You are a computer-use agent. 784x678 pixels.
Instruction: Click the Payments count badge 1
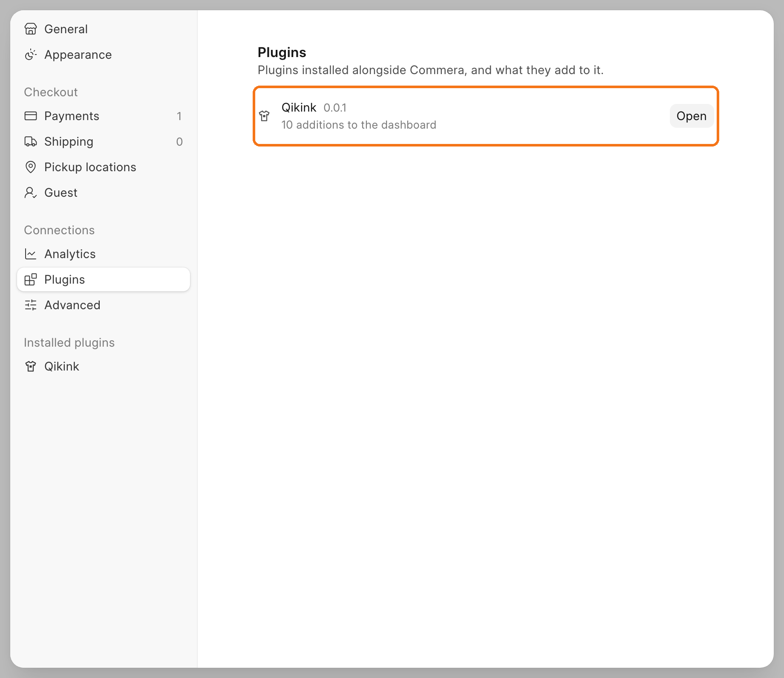pos(179,116)
